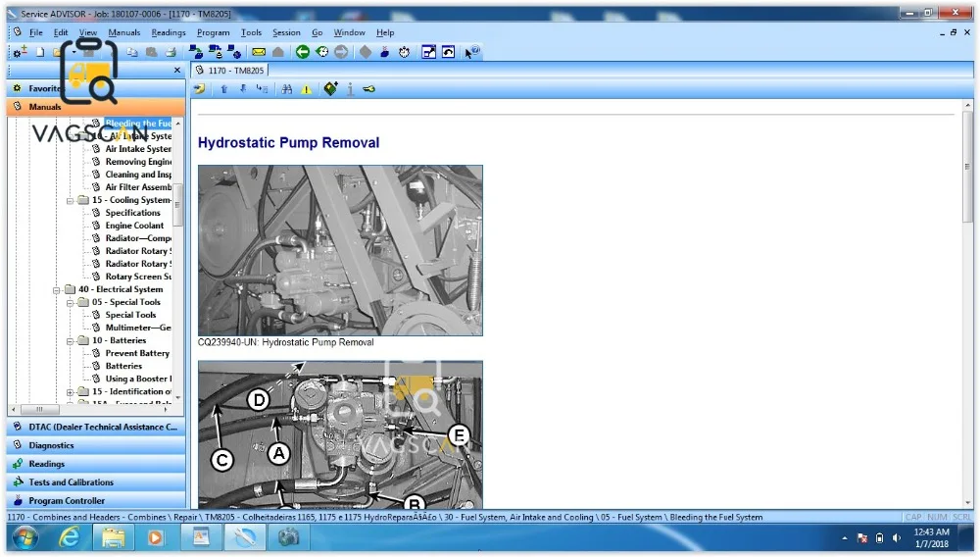Click the yellow key icon
The image size is (980, 557).
[368, 89]
